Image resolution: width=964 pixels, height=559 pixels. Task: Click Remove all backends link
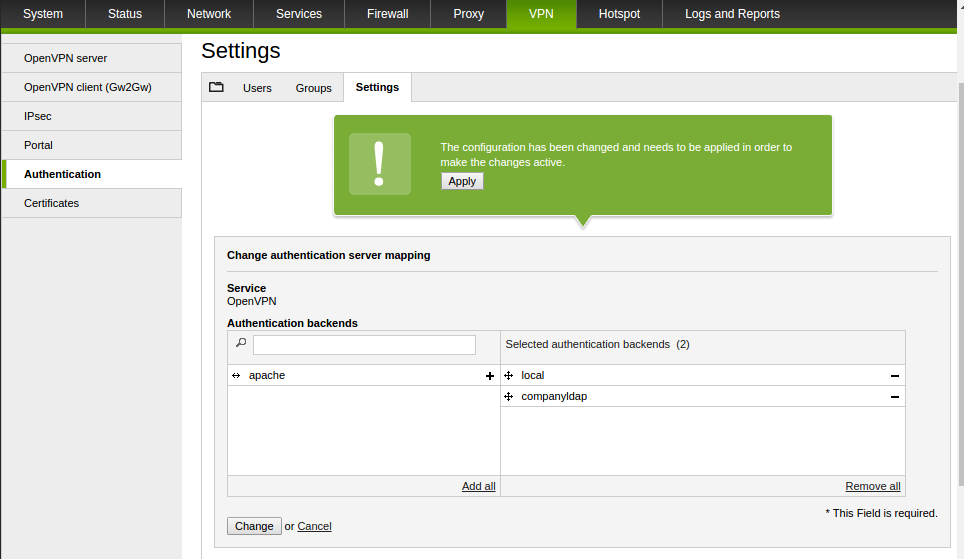pyautogui.click(x=872, y=486)
